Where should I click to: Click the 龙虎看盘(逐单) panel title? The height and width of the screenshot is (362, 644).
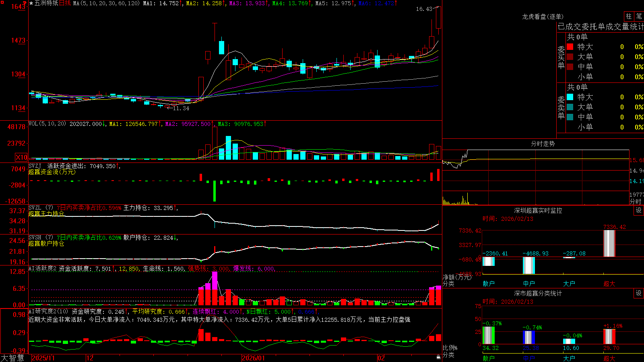pyautogui.click(x=543, y=16)
